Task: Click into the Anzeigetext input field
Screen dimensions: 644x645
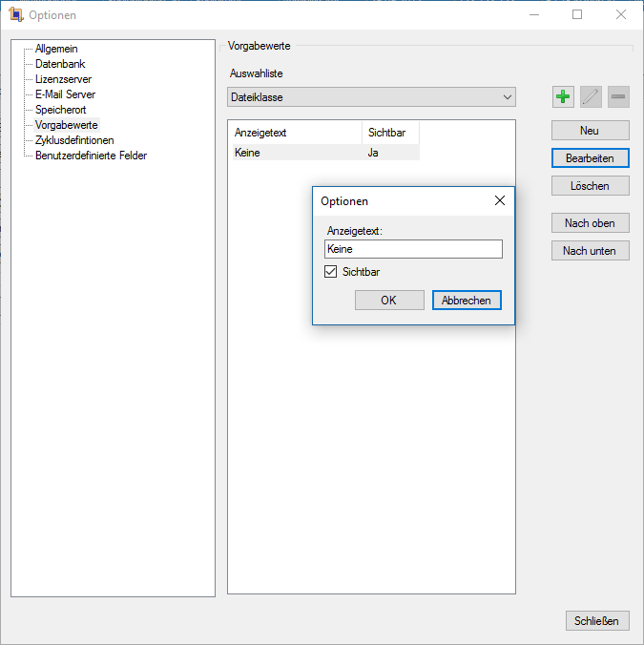Action: (412, 249)
